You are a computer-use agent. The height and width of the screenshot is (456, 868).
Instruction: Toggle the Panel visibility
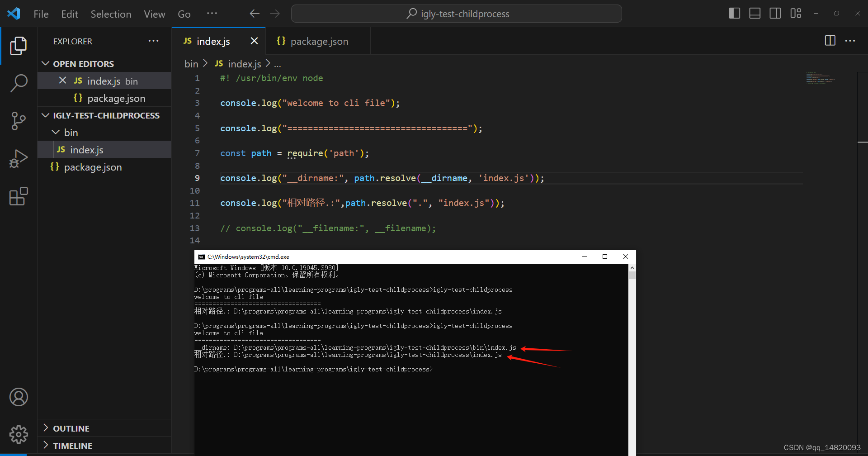point(754,13)
